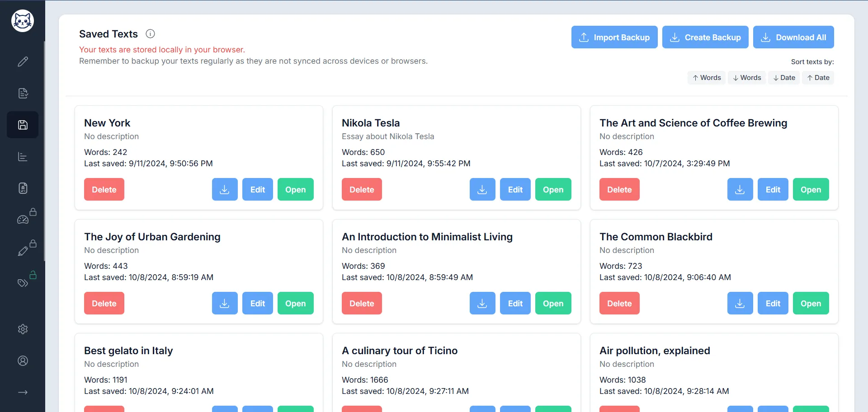Click the cat logo in the sidebar
This screenshot has height=412, width=868.
[x=23, y=21]
